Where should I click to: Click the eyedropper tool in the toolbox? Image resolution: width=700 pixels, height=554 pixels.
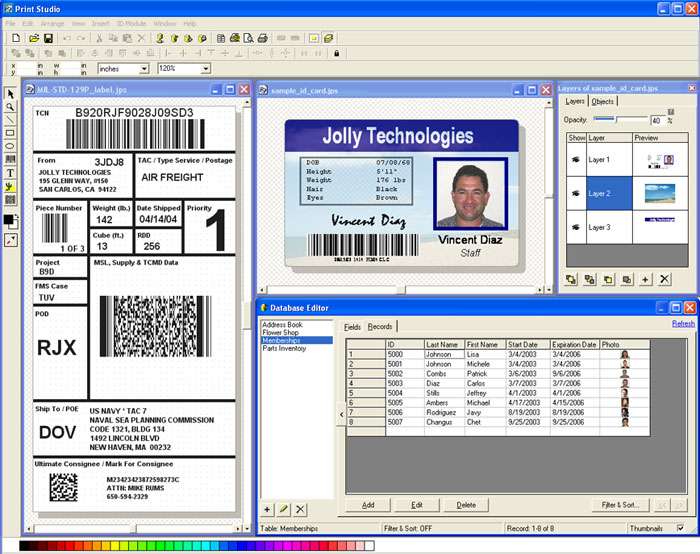(x=10, y=240)
